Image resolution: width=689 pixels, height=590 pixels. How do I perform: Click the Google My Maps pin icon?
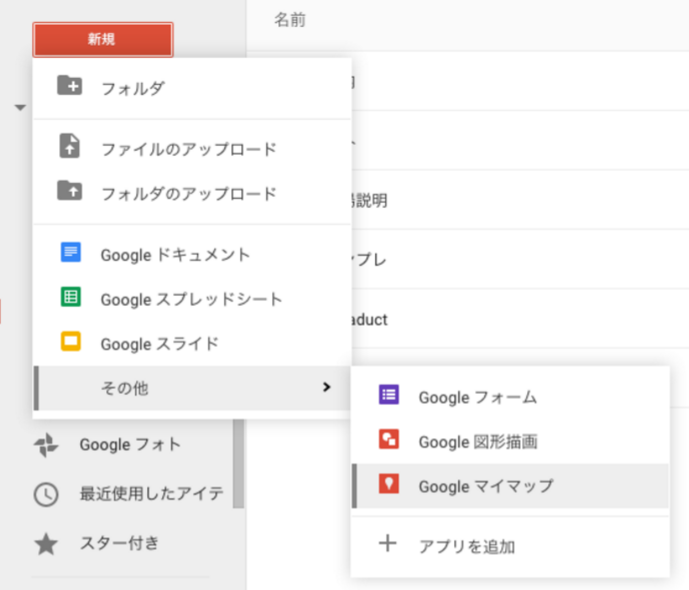(389, 484)
